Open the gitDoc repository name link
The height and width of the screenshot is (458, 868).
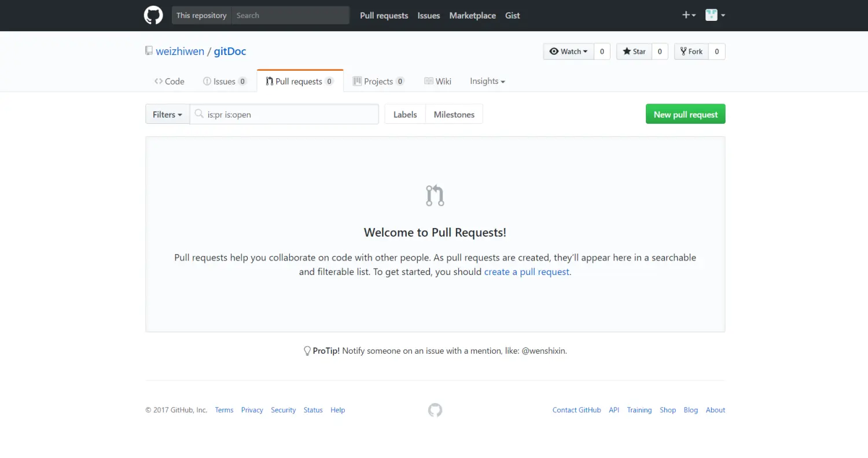230,51
